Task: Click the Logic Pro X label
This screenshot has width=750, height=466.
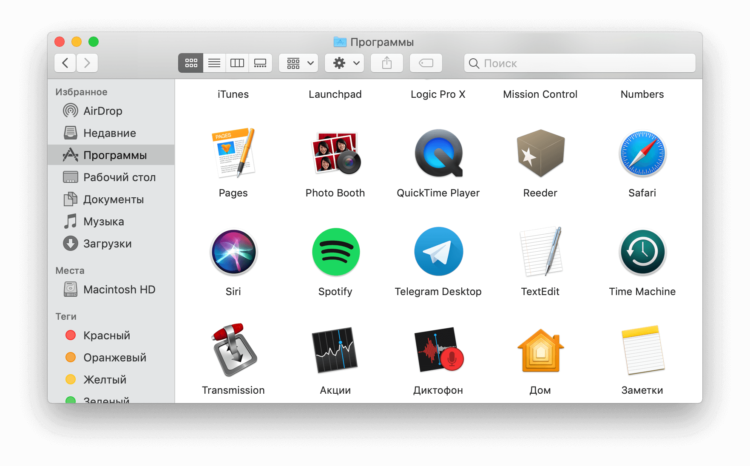Action: [x=438, y=94]
